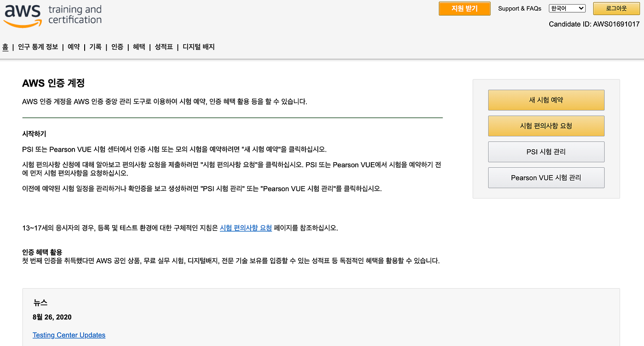Go to the 예약 menu item
Screen dimensions: 644x346
(74, 47)
